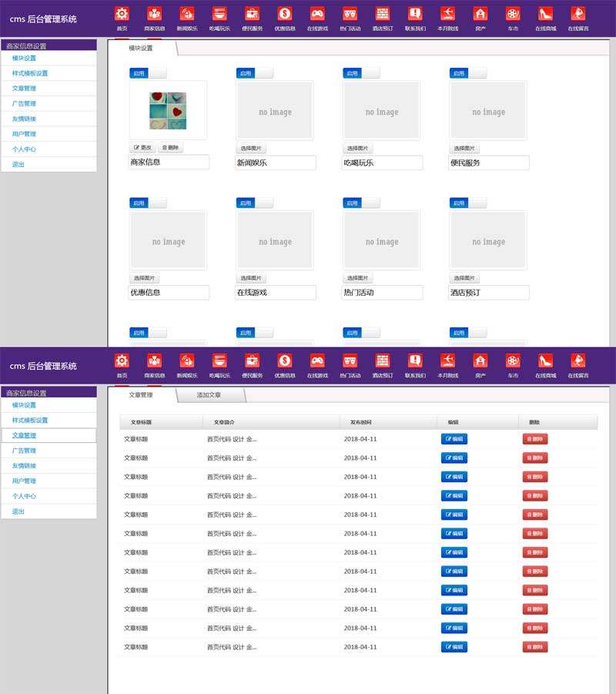Open 在线商城 high-heel icon in 文章管理 page header

pyautogui.click(x=545, y=360)
